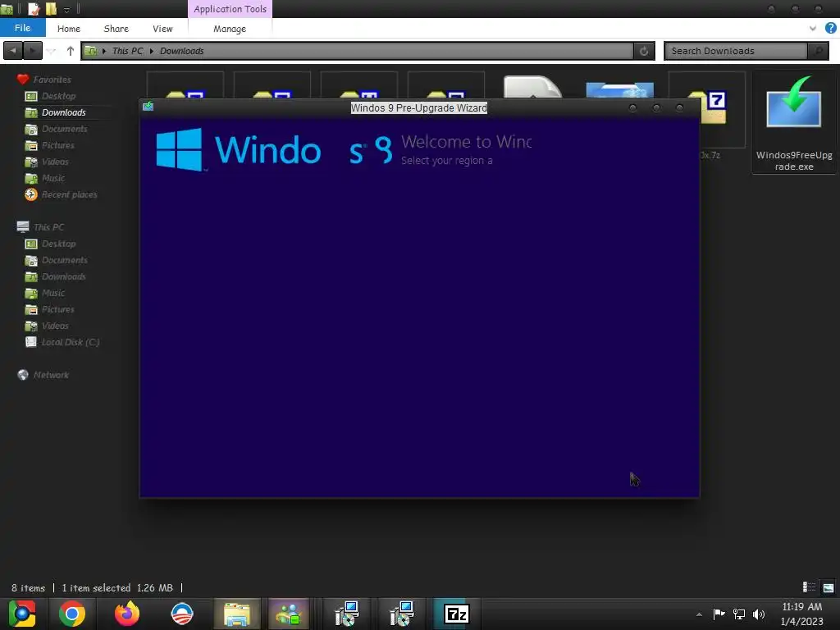Open the File ribbon tab
Screen dimensions: 840x630
22,28
